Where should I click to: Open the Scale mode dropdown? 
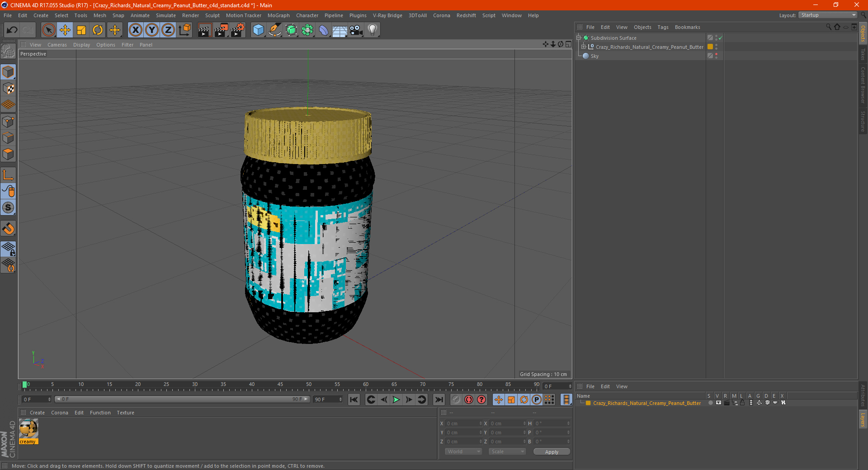[x=507, y=451]
